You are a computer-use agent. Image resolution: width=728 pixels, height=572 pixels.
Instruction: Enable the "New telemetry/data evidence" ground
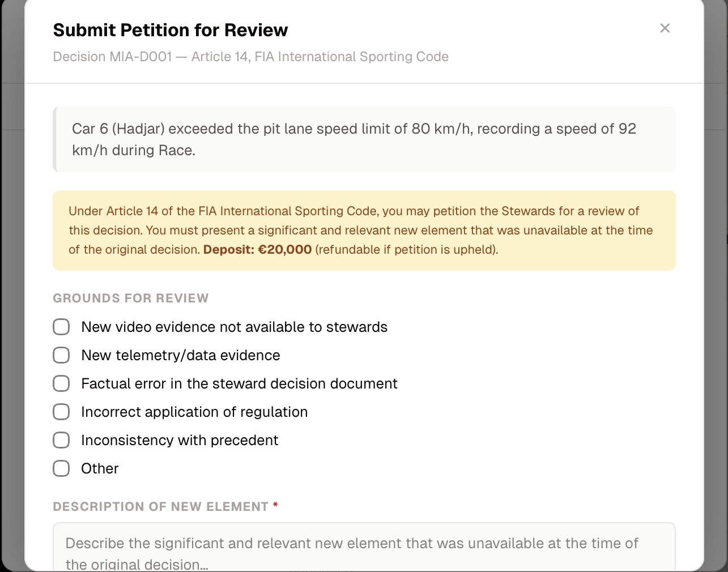point(61,355)
